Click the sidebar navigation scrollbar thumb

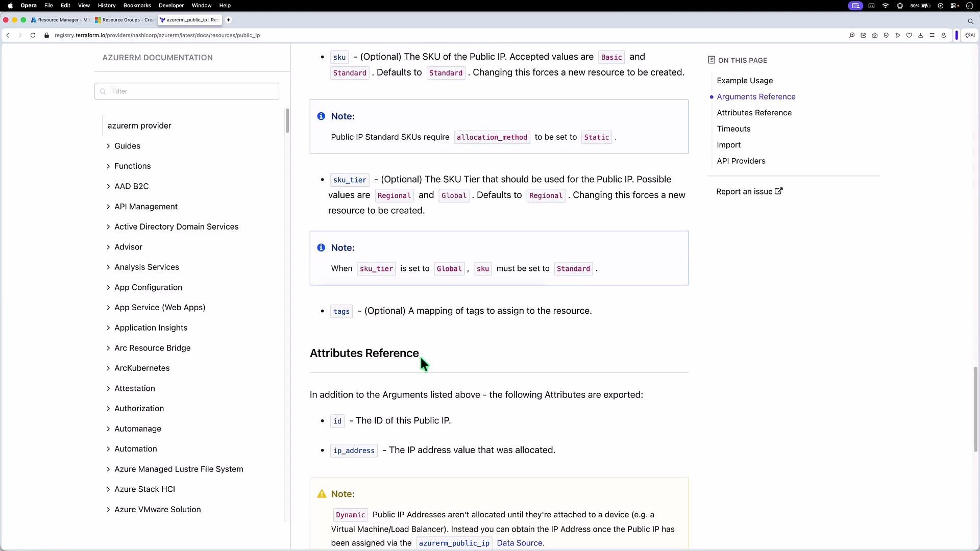coord(287,120)
